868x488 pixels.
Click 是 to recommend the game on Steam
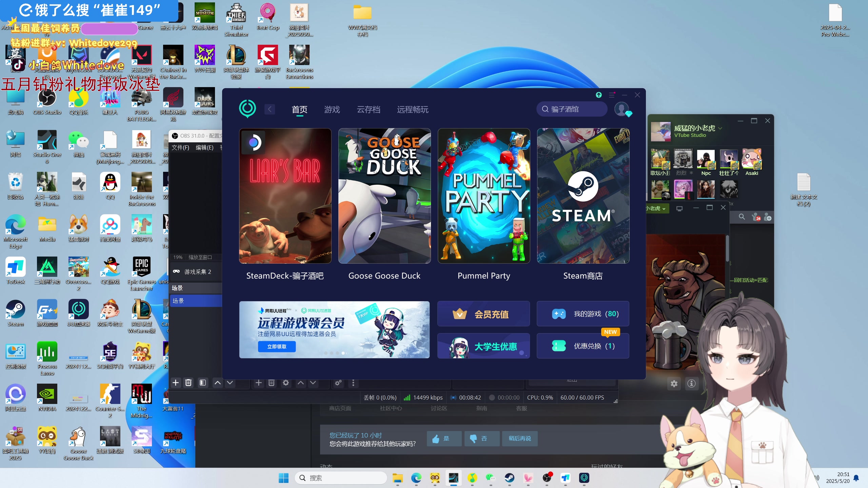click(444, 439)
